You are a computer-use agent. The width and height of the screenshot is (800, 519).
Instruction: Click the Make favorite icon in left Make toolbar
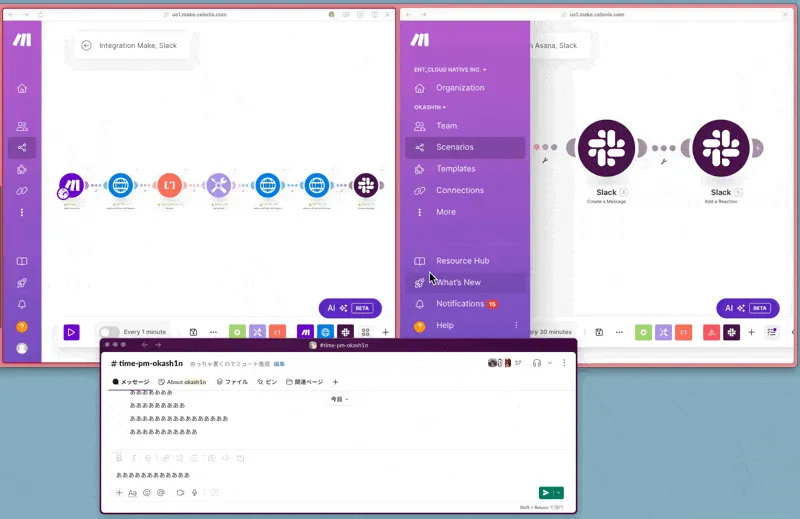[305, 332]
